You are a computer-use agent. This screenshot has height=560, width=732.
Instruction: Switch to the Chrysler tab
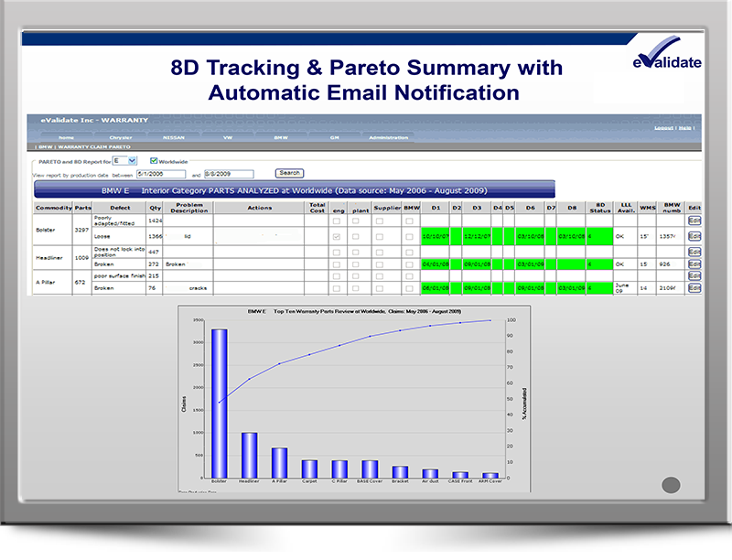point(121,137)
